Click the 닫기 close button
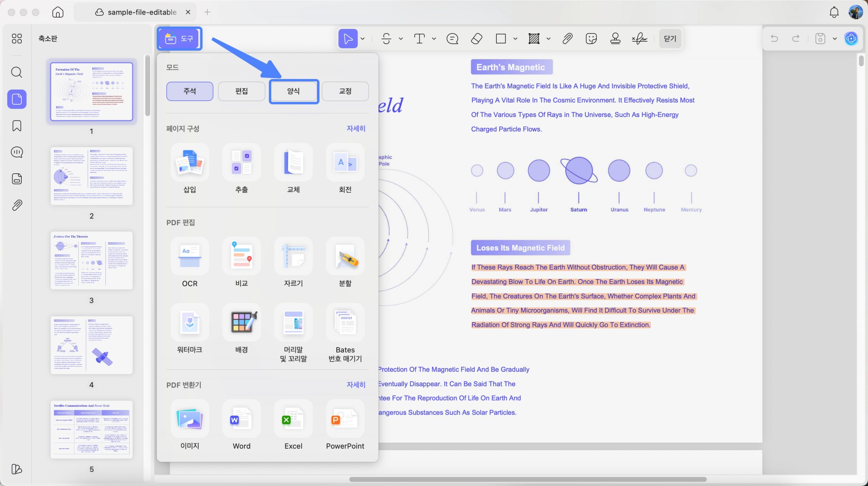The height and width of the screenshot is (486, 868). point(670,39)
